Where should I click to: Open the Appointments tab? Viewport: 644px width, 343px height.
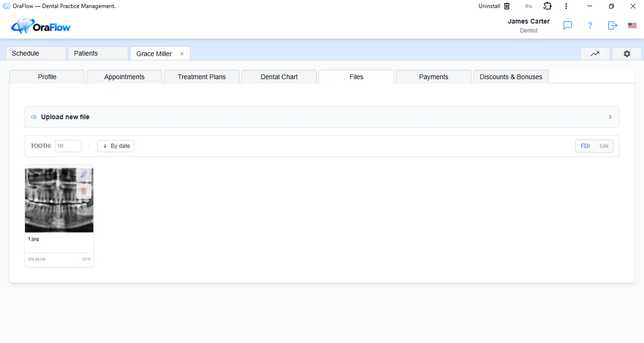[124, 77]
